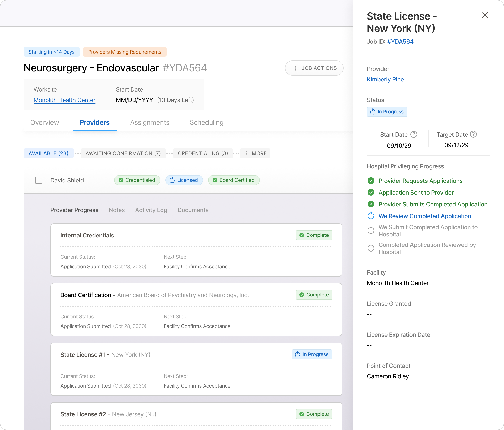Open provider Kimberly Pine link

(385, 80)
